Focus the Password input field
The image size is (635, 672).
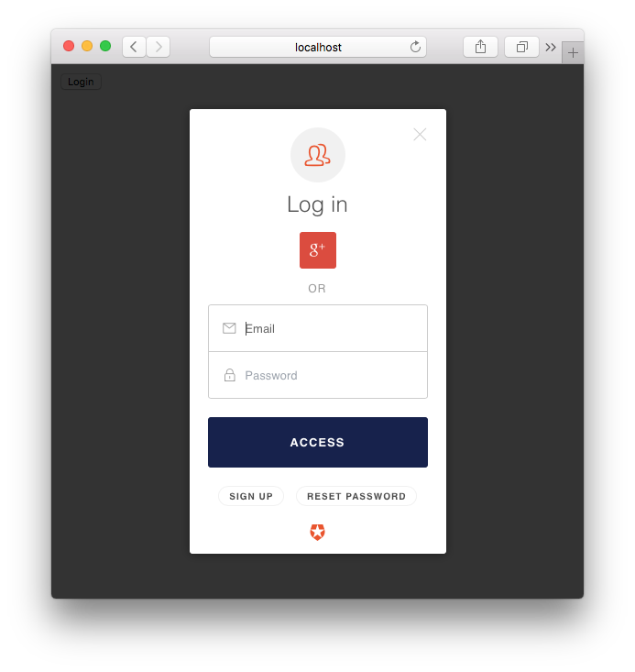[318, 375]
